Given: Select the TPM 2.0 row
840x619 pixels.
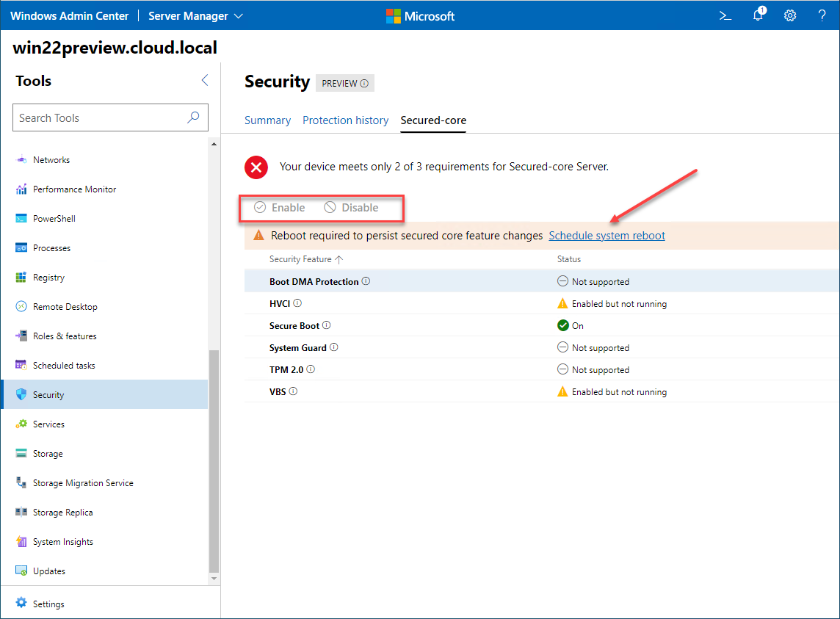Looking at the screenshot, I should tap(542, 369).
